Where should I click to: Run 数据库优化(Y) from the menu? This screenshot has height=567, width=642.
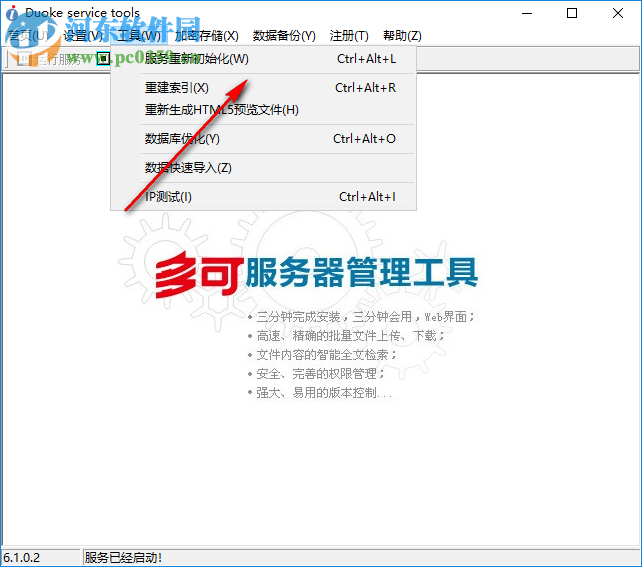(x=263, y=139)
